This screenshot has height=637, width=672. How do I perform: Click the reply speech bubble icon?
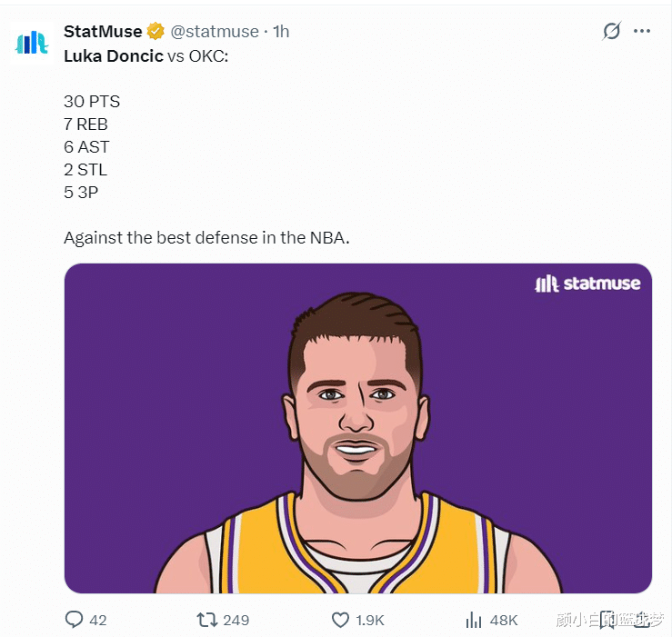pos(75,620)
